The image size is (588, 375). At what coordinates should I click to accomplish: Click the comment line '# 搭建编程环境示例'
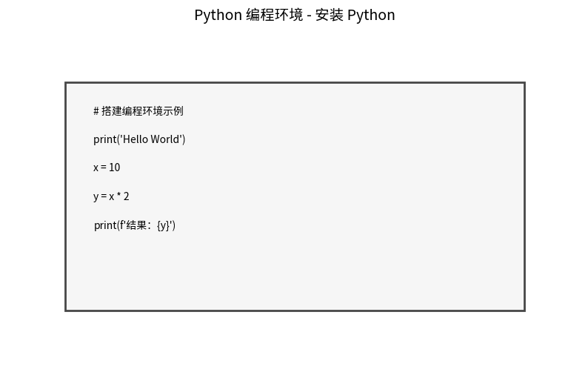(138, 111)
